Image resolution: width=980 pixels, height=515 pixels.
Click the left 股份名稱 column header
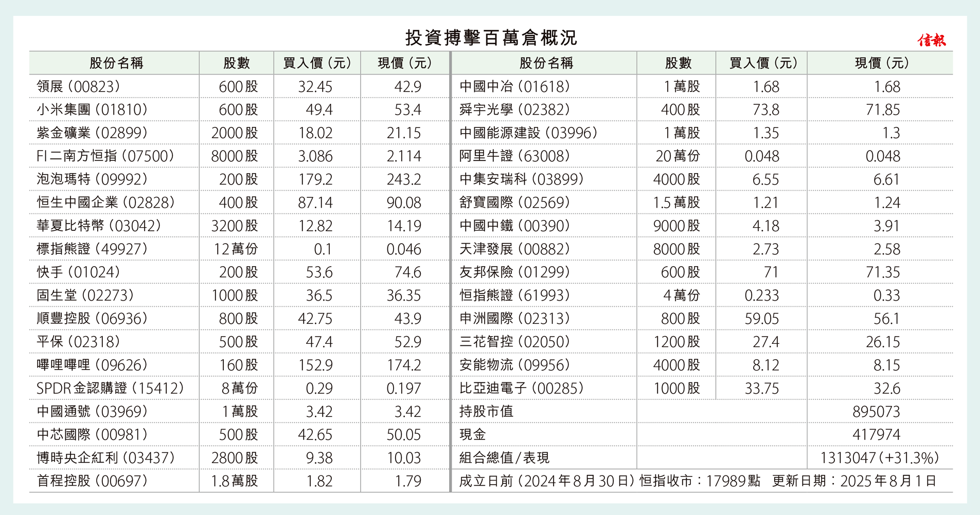click(116, 63)
